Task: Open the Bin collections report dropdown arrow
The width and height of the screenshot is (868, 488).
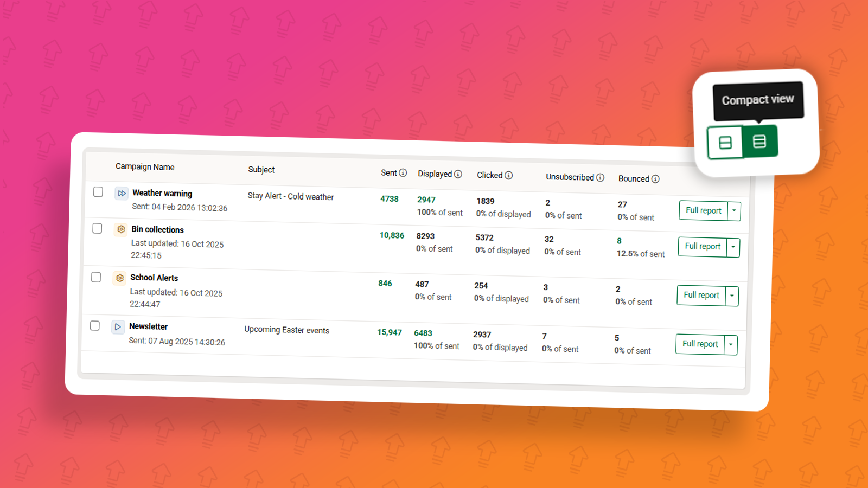Action: 733,247
